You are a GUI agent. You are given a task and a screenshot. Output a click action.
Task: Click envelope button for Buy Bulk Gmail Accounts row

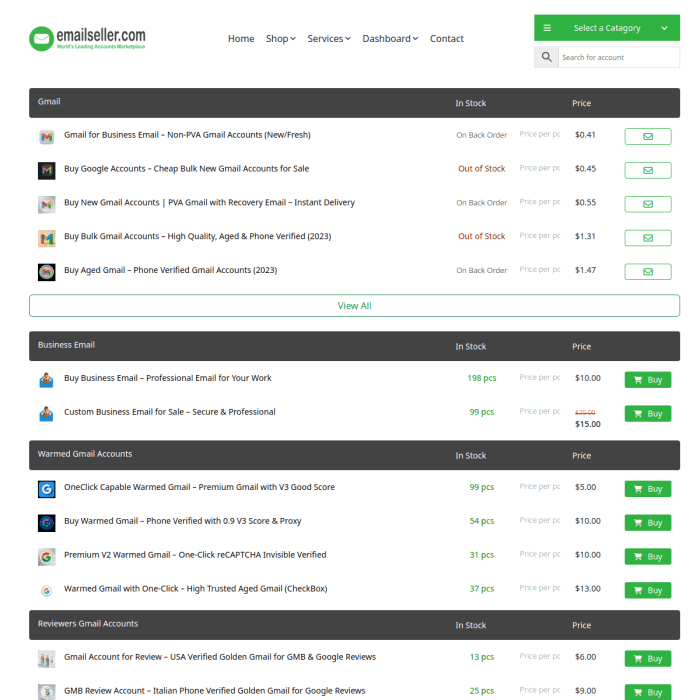pyautogui.click(x=648, y=238)
